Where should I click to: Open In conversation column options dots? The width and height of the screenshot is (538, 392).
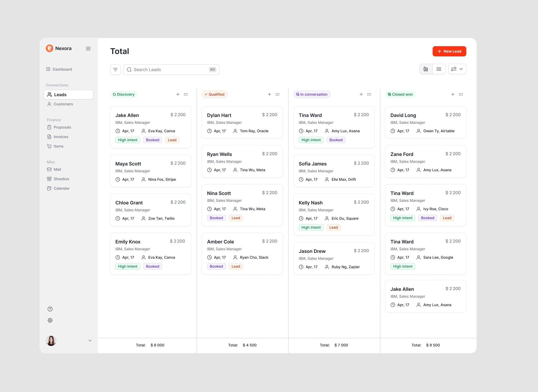coord(369,94)
